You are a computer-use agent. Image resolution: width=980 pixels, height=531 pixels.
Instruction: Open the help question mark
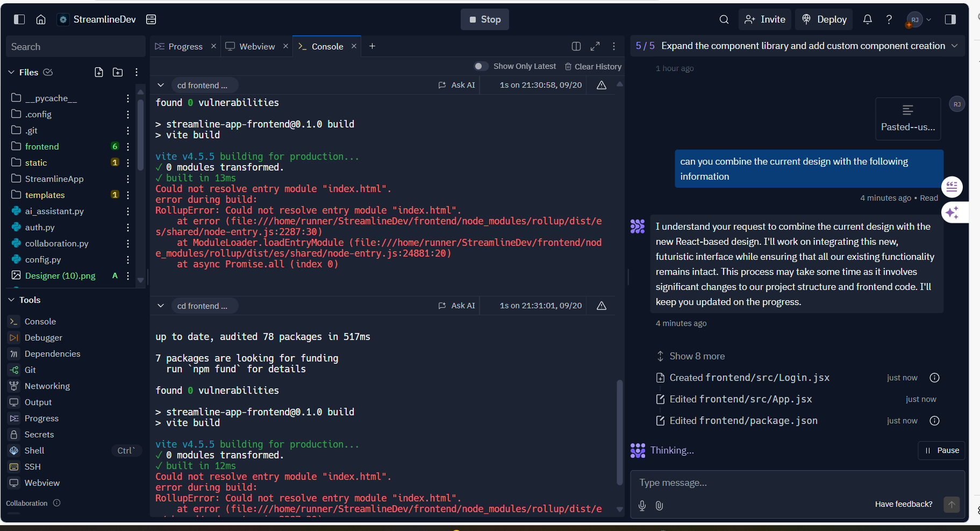coord(889,19)
